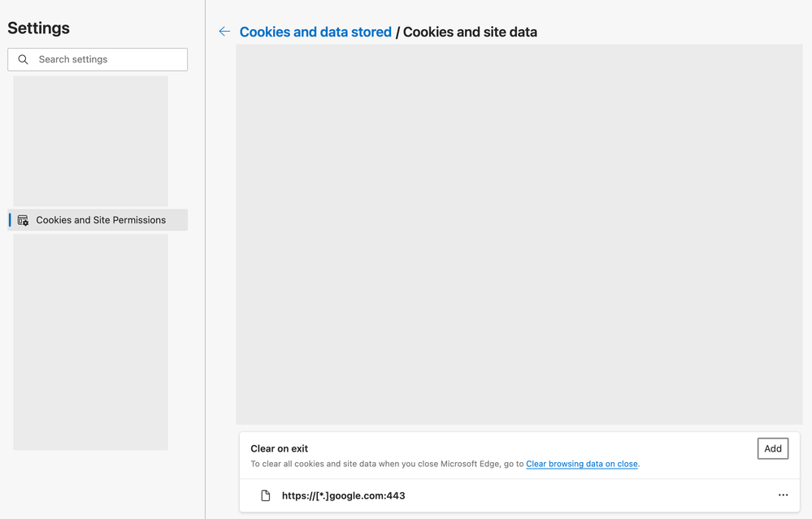The image size is (812, 519).
Task: Click the gray sidebar panel below Cookies and Site Permissions
Action: tap(90, 341)
